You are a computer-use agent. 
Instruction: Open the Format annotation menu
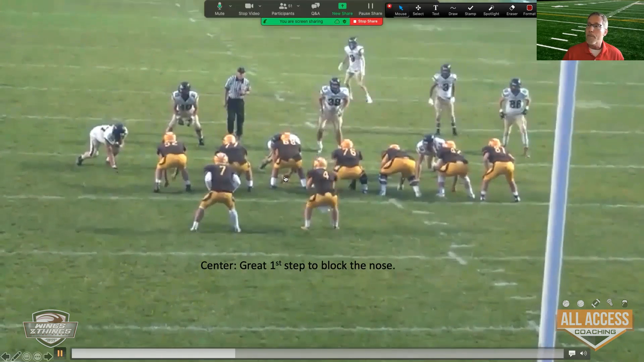[529, 10]
